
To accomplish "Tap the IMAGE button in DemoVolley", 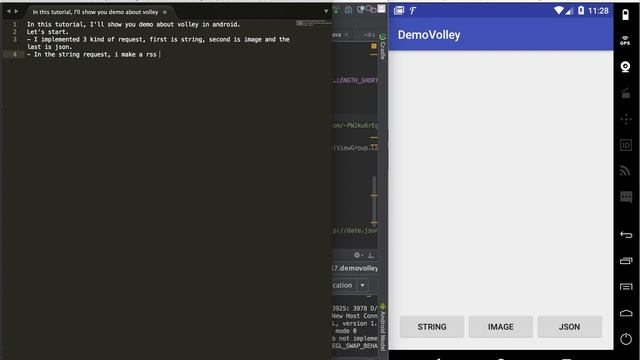I will click(x=500, y=327).
